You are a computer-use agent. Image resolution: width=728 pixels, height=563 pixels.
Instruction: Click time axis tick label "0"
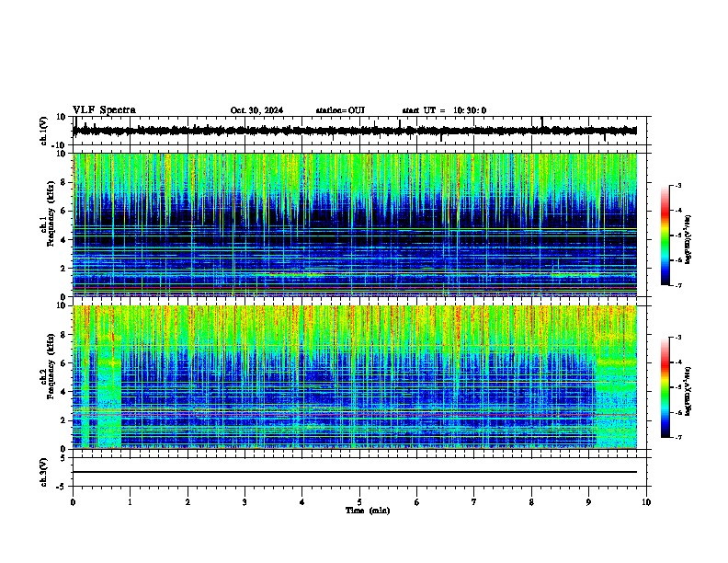73,502
